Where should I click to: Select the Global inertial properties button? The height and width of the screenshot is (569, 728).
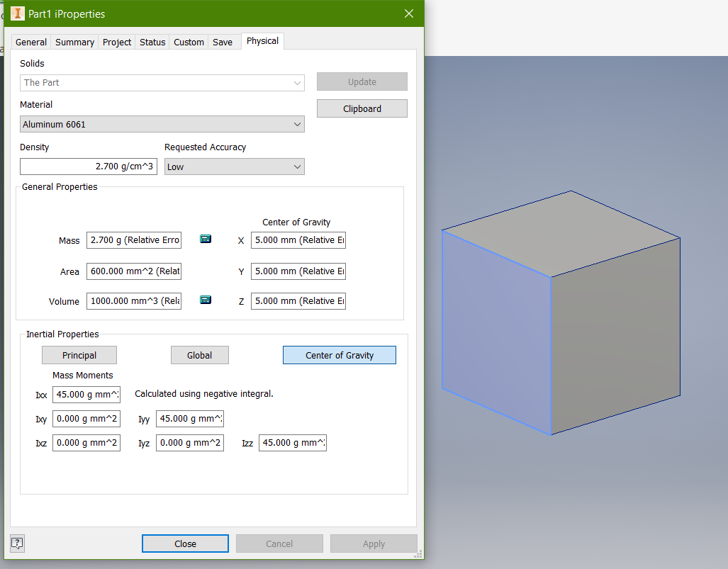click(200, 355)
